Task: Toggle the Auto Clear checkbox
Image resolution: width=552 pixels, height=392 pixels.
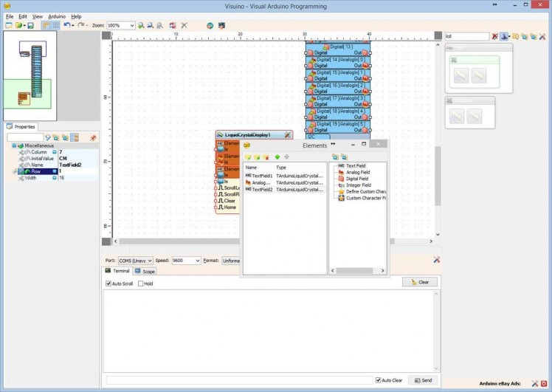Action: point(379,380)
